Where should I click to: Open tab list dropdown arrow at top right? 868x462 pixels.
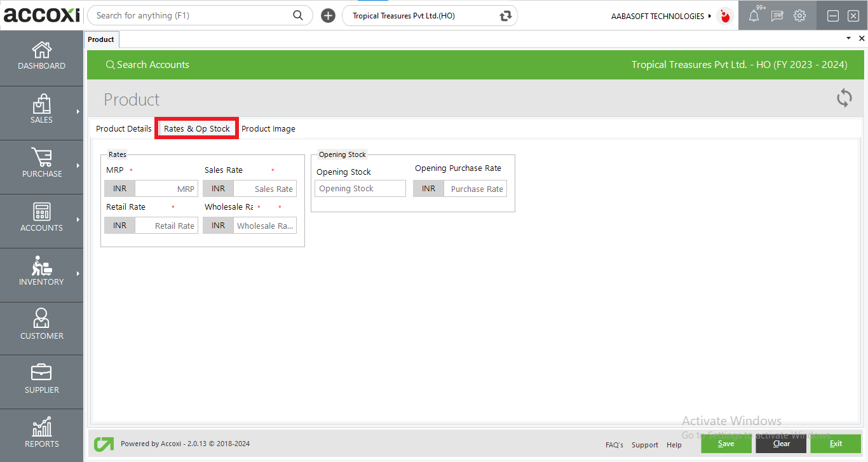(848, 39)
